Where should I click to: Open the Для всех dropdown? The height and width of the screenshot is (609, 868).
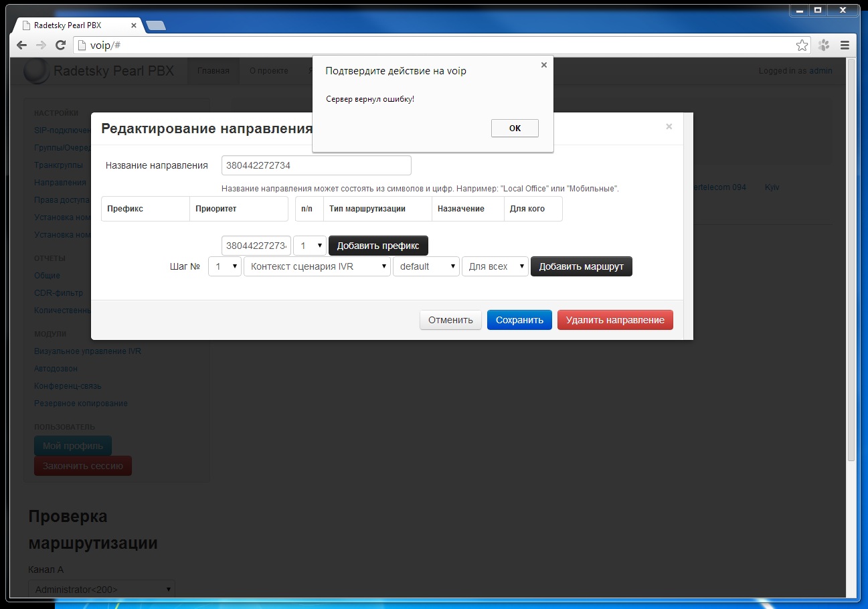point(495,266)
